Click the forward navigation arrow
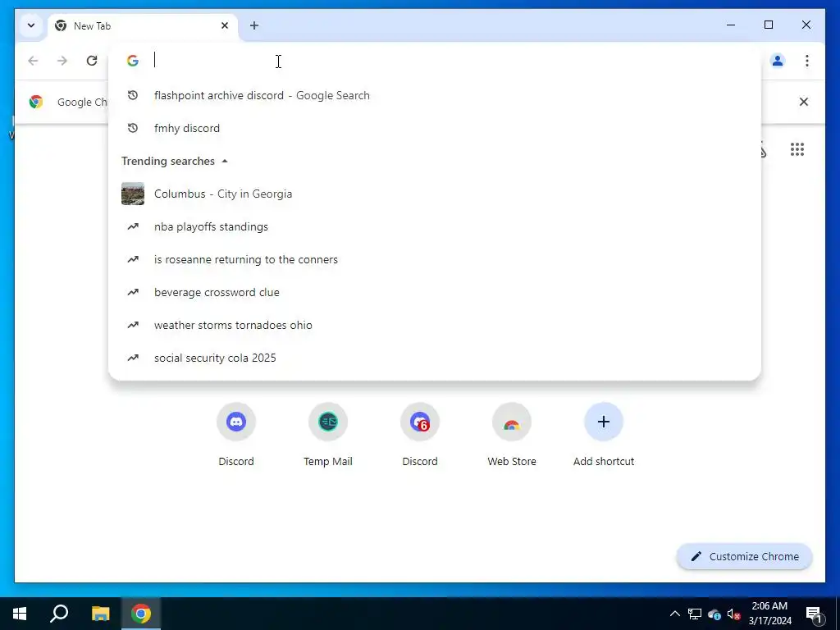The height and width of the screenshot is (630, 840). pos(62,61)
